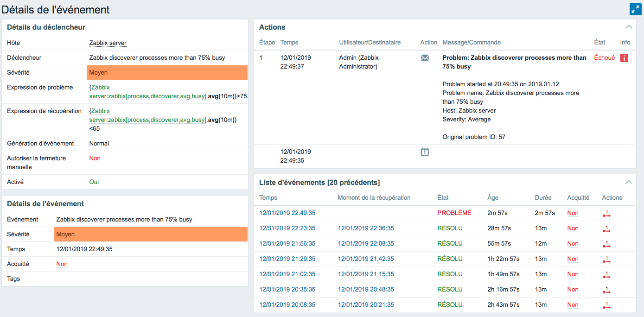Screen dimensions: 644x317
Task: Click the orange Moyen severity in Détails du déclencheur
Action: click(x=167, y=73)
